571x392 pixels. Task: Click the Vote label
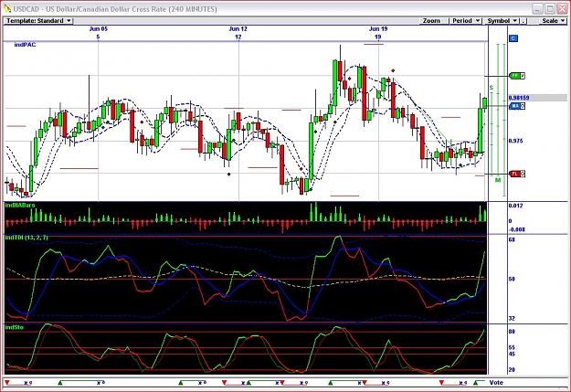click(x=496, y=383)
